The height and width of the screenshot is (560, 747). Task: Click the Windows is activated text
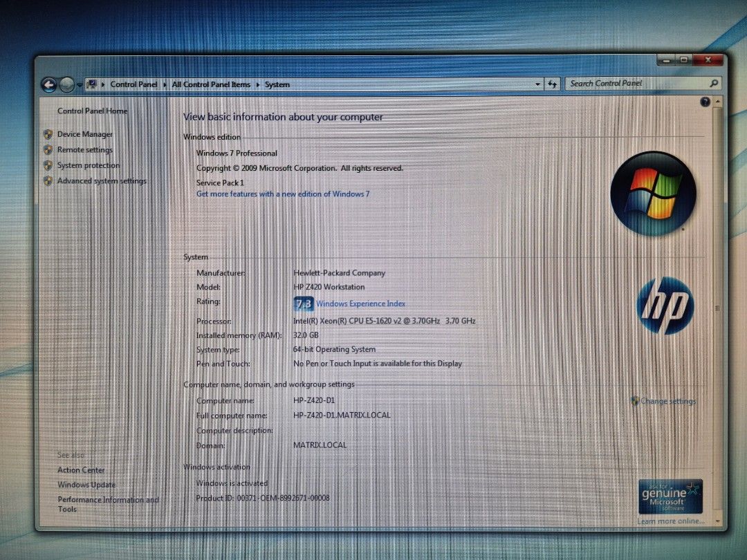(x=232, y=483)
